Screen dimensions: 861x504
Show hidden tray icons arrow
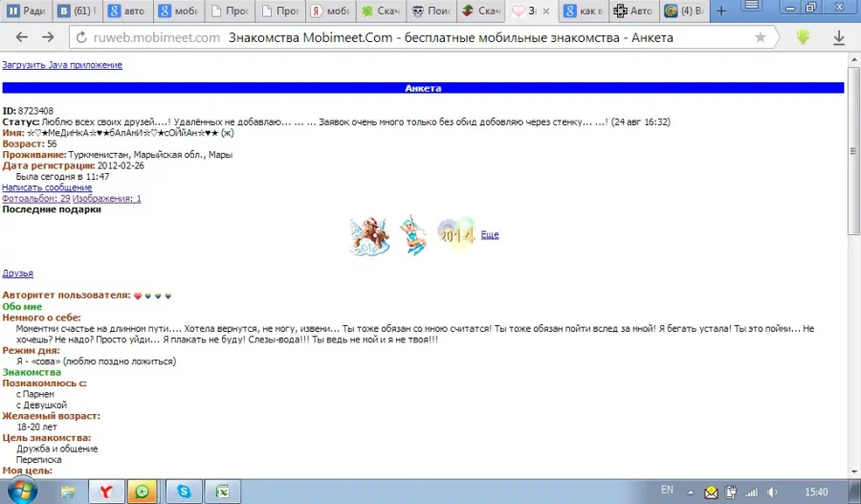[690, 493]
